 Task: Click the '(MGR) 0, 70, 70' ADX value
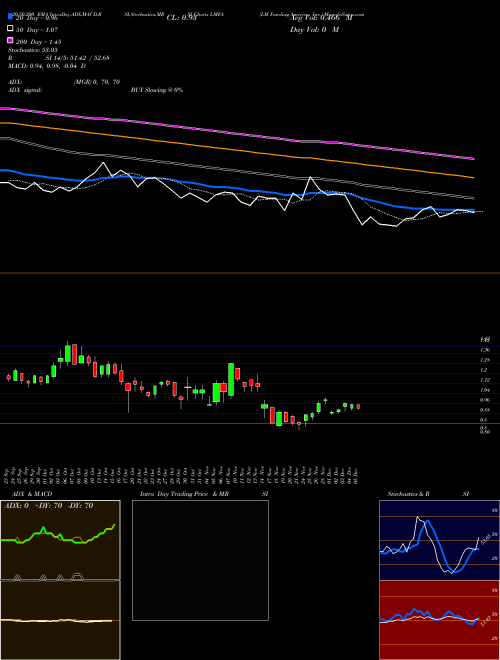[97, 82]
